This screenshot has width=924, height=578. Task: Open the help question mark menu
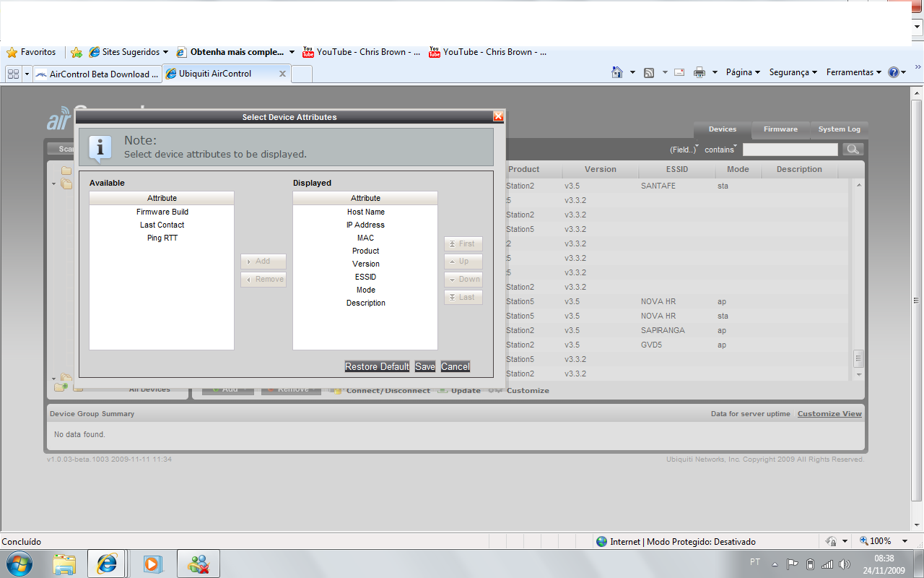pyautogui.click(x=897, y=72)
